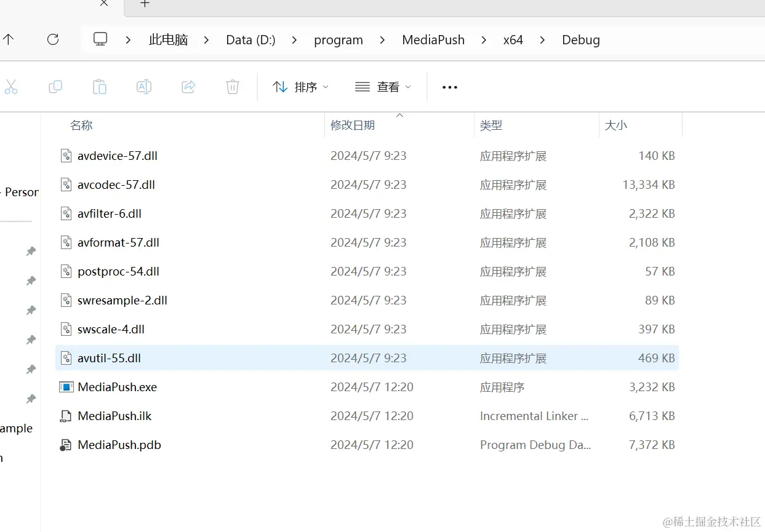The image size is (765, 532).
Task: Select the postproc-54.dll file icon
Action: [x=66, y=271]
